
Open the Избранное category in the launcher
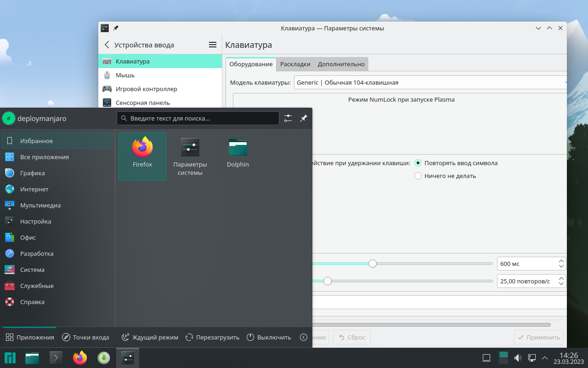pyautogui.click(x=57, y=141)
